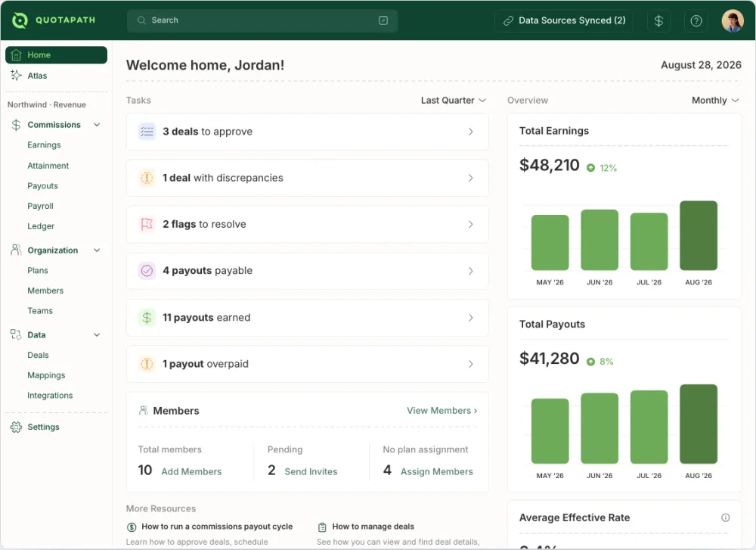This screenshot has height=550, width=756.
Task: Open Mappings in the sidebar
Action: 46,375
